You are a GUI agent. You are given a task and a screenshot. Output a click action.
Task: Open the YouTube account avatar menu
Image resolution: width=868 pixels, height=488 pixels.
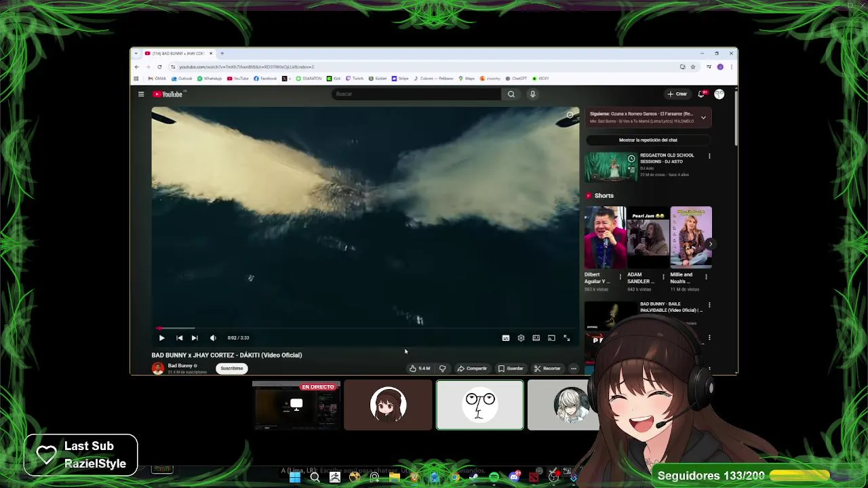[719, 94]
